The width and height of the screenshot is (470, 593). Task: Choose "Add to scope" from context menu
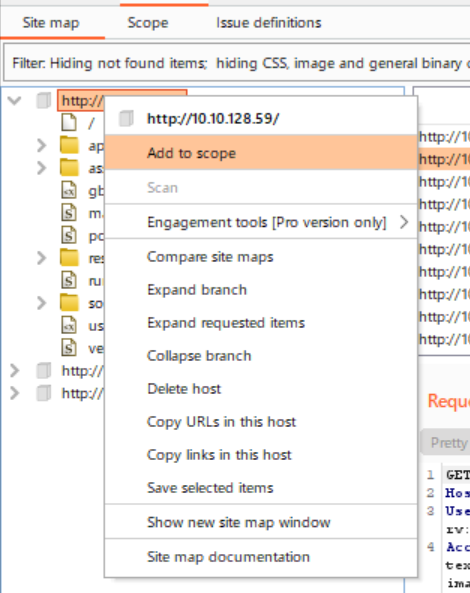[261, 153]
